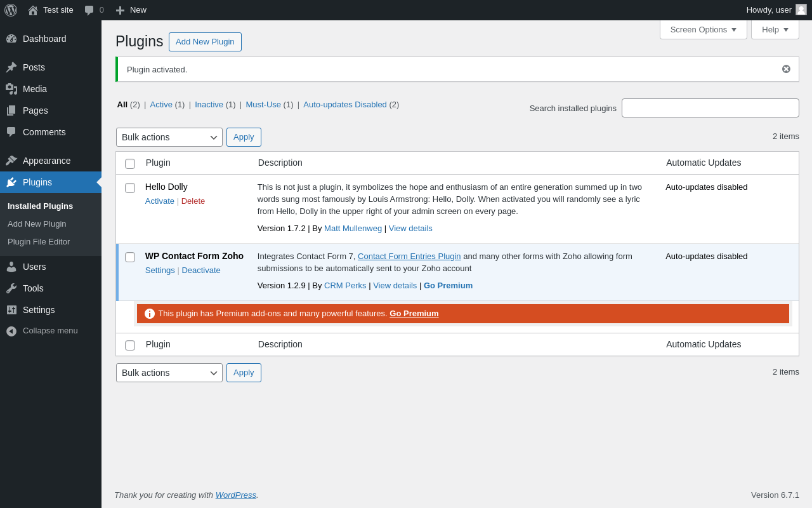This screenshot has width=812, height=508.
Task: Open Plugin File Editor submenu item
Action: (x=39, y=241)
